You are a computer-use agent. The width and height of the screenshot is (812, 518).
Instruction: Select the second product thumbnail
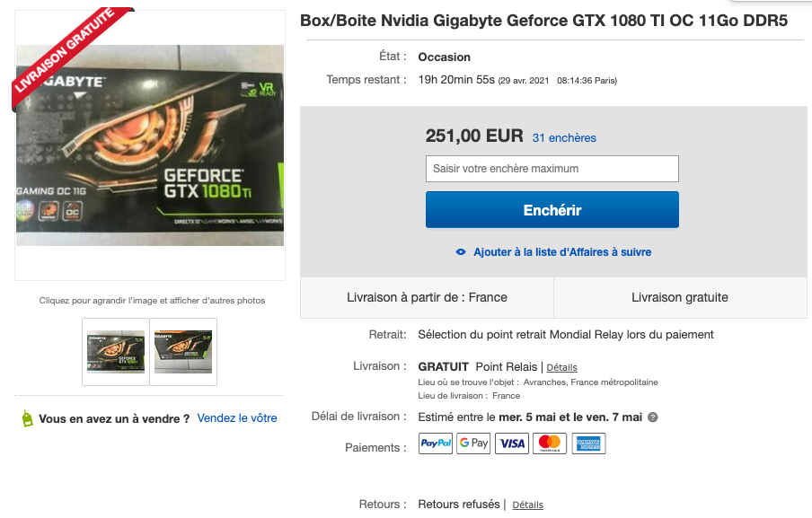183,351
